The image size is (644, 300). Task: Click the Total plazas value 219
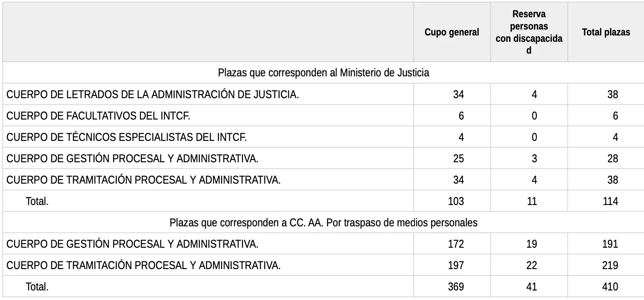coord(610,265)
